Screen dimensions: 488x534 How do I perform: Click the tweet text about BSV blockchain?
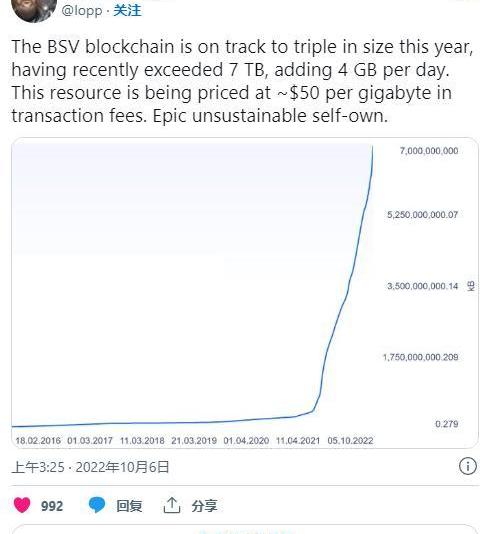click(x=242, y=81)
